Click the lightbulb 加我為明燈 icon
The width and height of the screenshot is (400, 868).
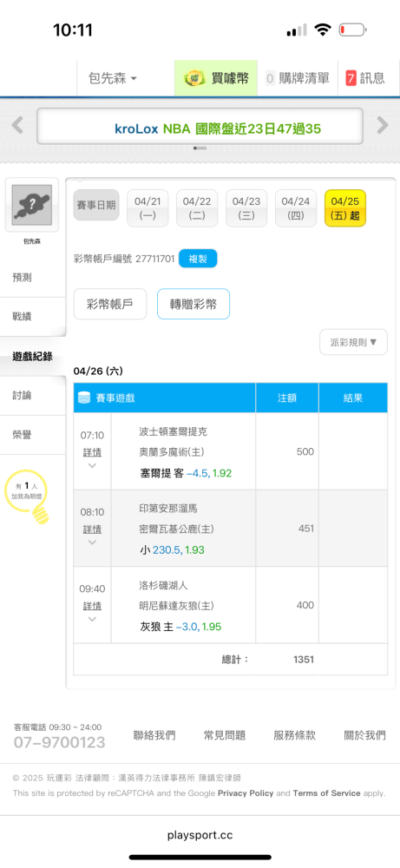point(26,499)
